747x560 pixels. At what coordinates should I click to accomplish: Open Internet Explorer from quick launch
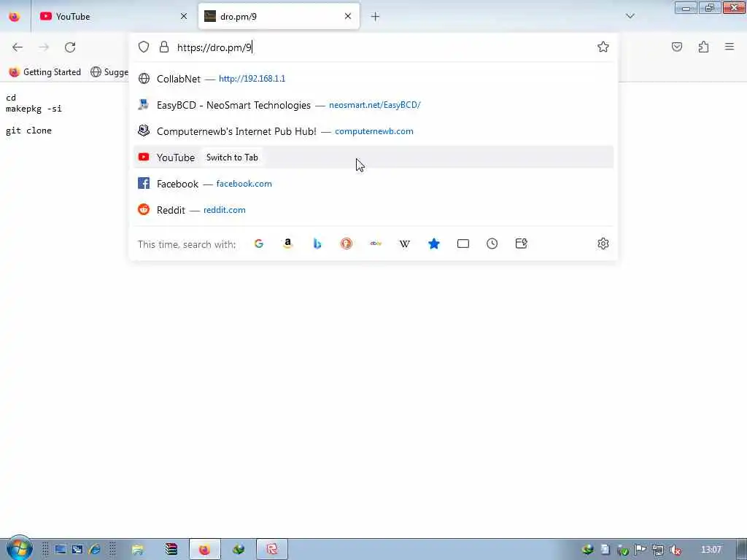click(x=94, y=550)
